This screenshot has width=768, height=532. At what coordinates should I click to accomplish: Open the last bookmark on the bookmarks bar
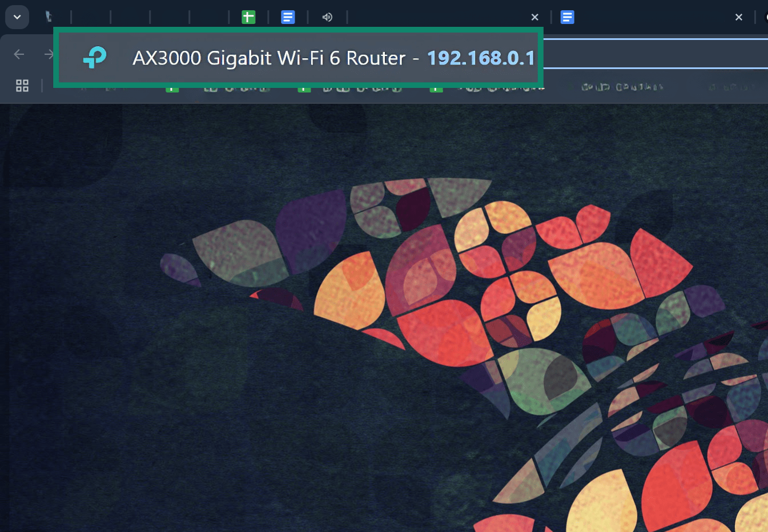point(731,87)
